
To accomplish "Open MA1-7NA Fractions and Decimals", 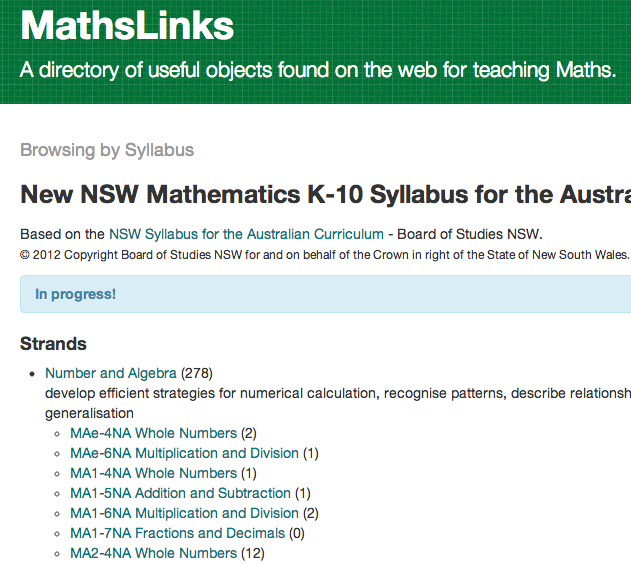I will pyautogui.click(x=177, y=533).
